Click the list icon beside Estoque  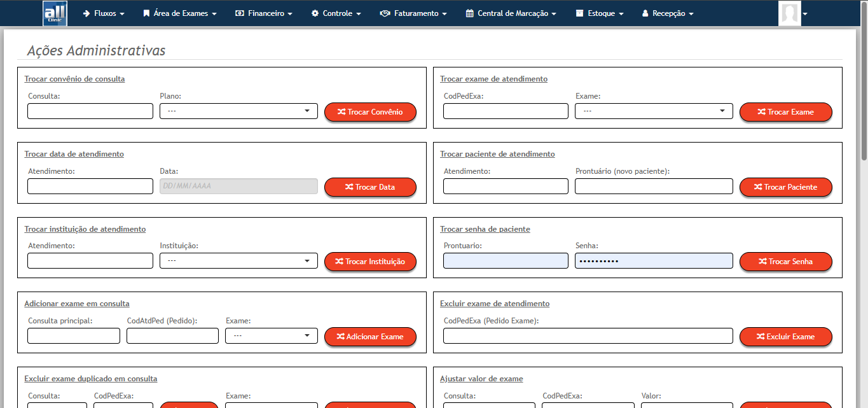[579, 13]
